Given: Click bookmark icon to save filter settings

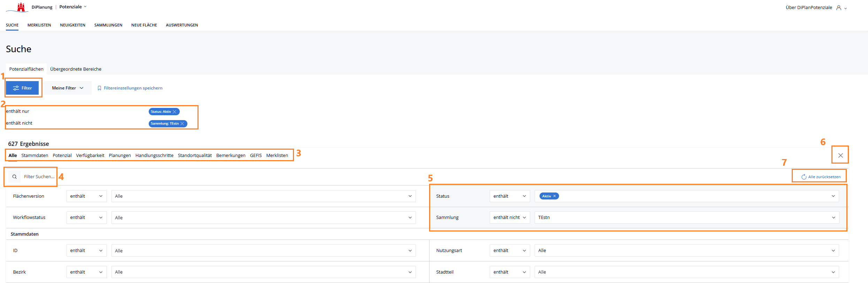Looking at the screenshot, I should coord(99,88).
